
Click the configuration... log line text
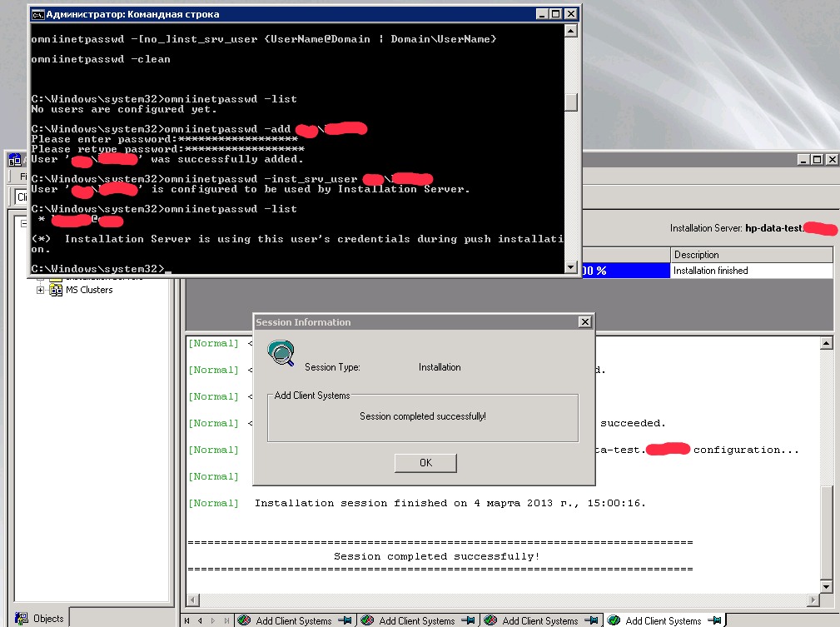746,450
